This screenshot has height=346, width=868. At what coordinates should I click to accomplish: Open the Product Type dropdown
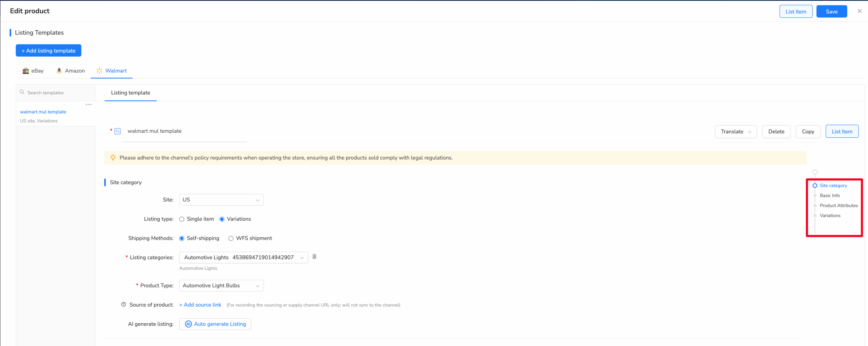click(x=221, y=286)
